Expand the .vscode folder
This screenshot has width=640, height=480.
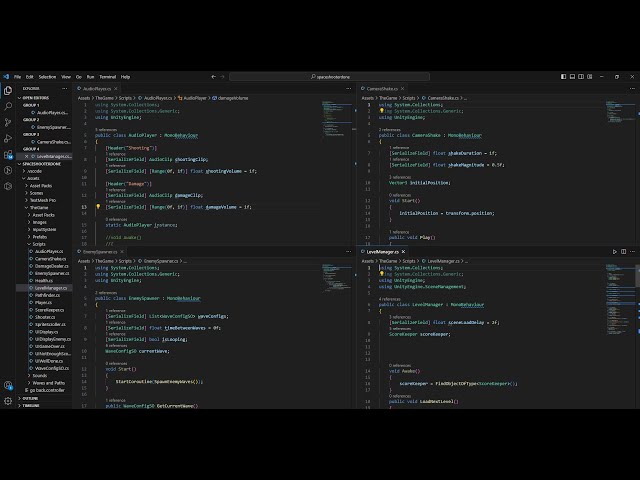(44, 171)
